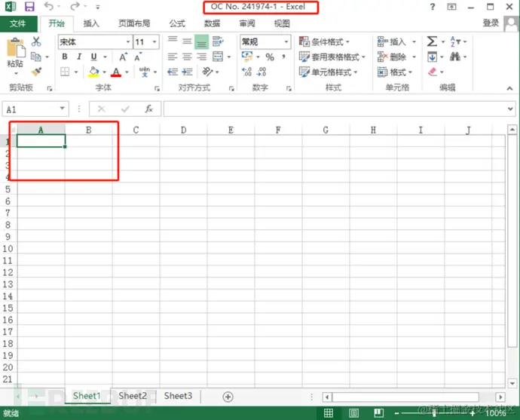Click the Insert Function fx icon
Screen dimensions: 520x420
(x=148, y=109)
